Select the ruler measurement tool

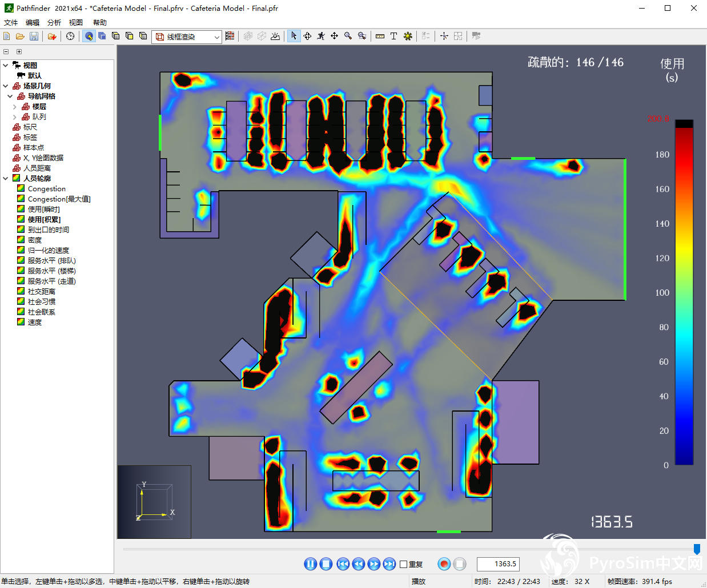pyautogui.click(x=380, y=36)
